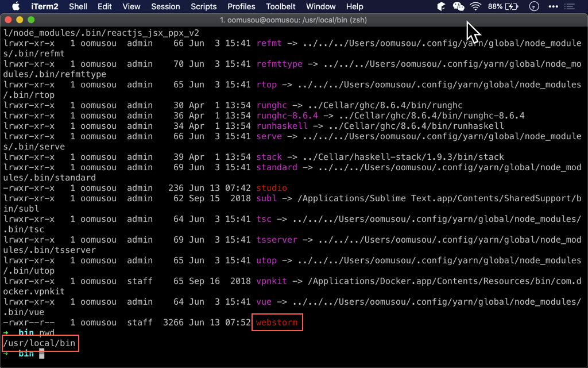588x368 pixels.
Task: Click the Wi-Fi status icon
Action: click(476, 6)
